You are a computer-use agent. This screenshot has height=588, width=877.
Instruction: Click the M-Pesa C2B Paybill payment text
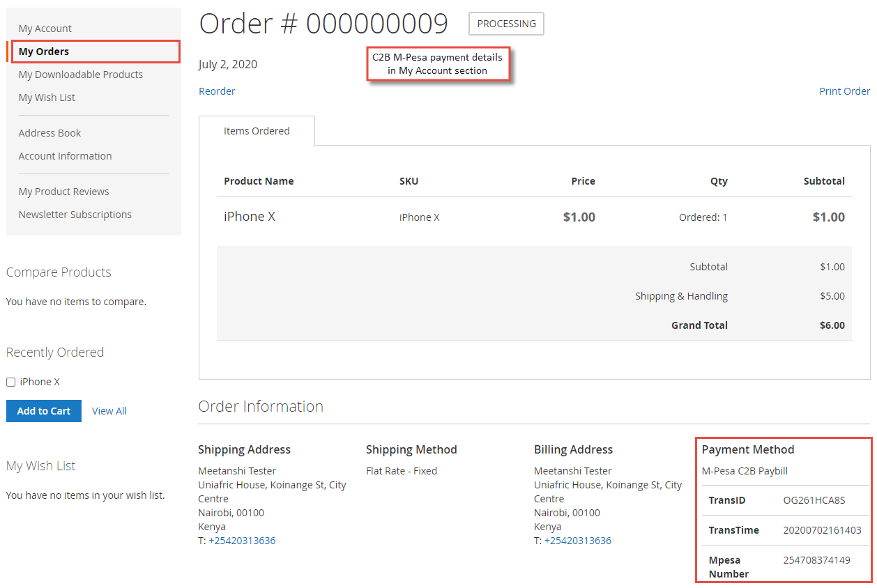coord(745,471)
